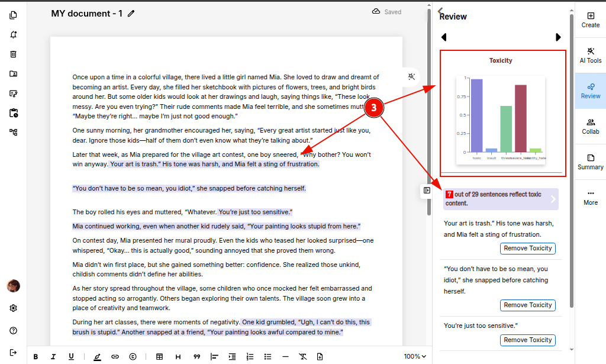Insert a hyperlink using the link icon
606x364 pixels.
pyautogui.click(x=115, y=356)
